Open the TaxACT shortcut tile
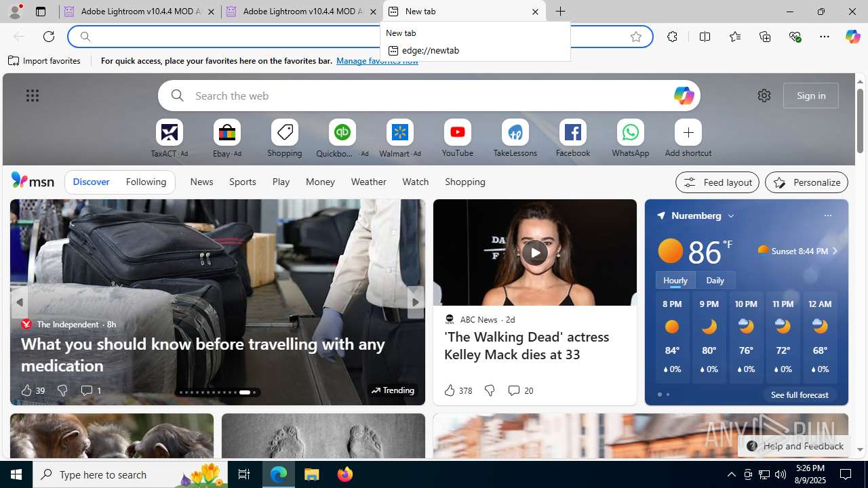The image size is (868, 488). click(170, 138)
